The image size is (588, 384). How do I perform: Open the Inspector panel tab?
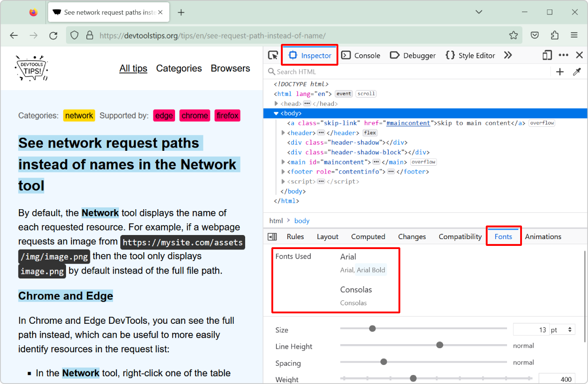coord(310,55)
